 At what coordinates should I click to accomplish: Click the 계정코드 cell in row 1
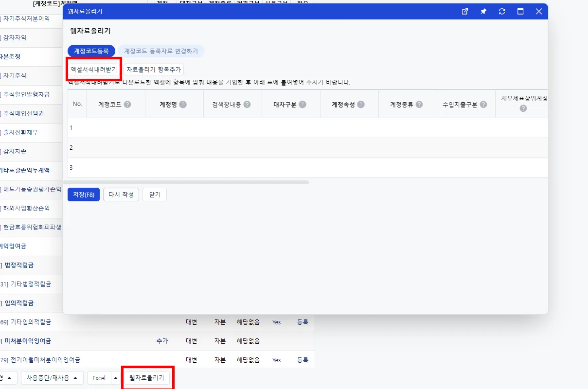coord(116,128)
